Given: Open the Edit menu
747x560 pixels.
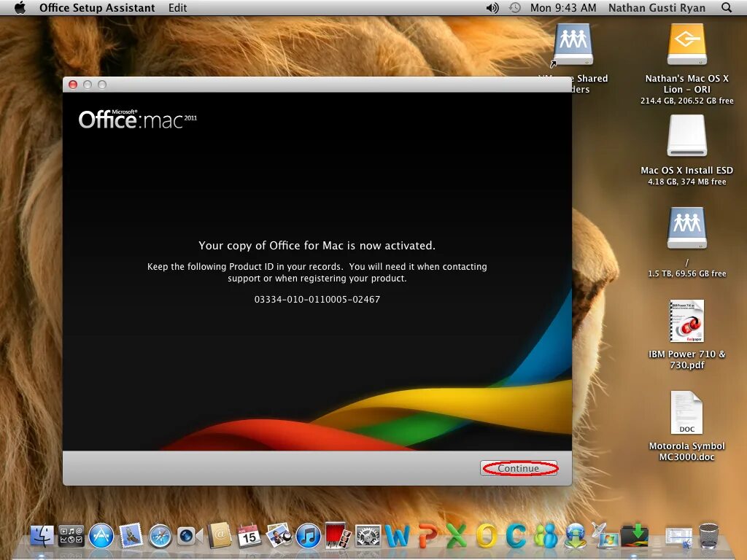Looking at the screenshot, I should pos(178,7).
